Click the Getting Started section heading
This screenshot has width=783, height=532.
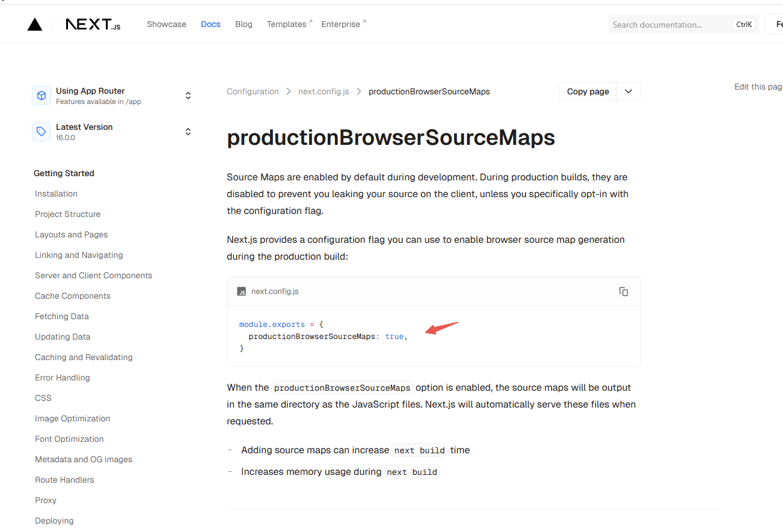click(64, 173)
